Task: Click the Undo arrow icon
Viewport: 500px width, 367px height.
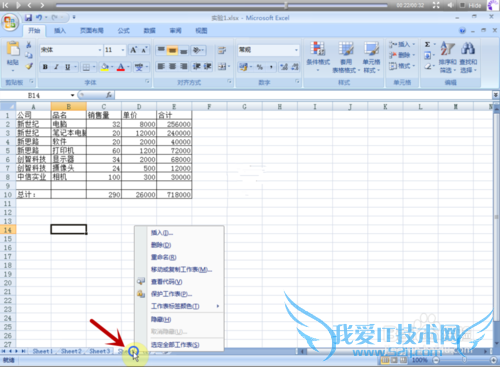Action: [39, 17]
